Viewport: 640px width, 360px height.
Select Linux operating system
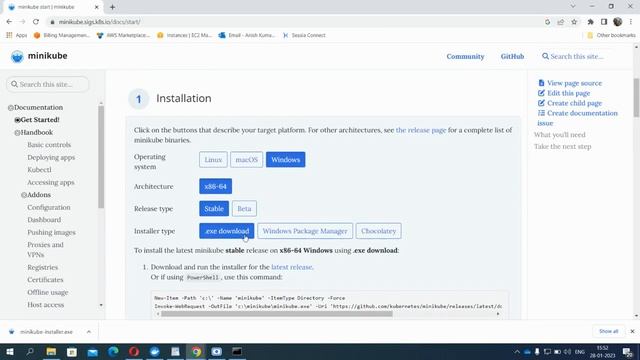tap(213, 160)
